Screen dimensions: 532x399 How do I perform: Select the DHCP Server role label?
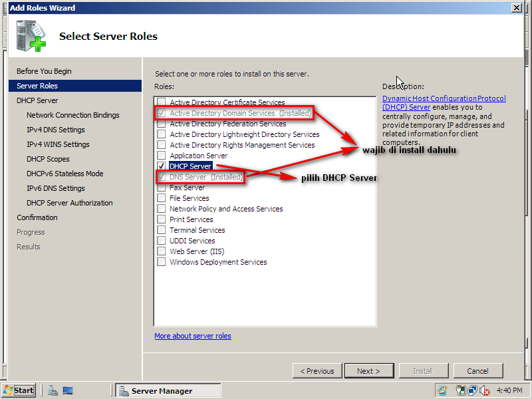[190, 166]
